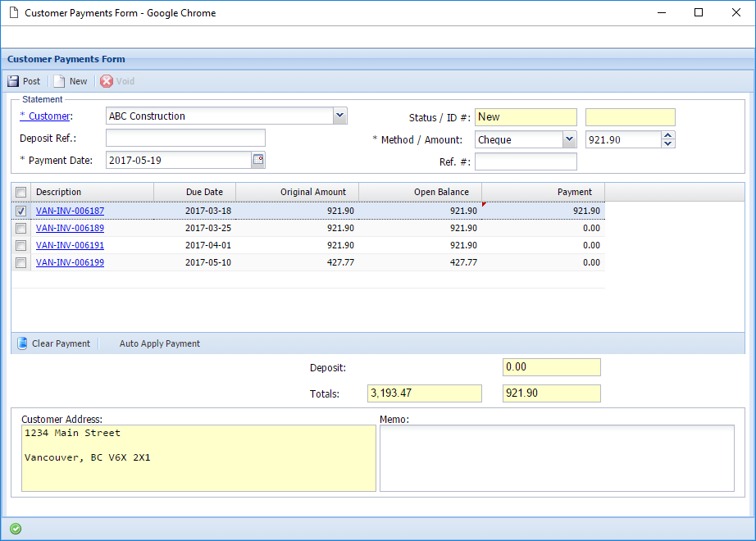
Task: Click the green checkmark status icon
Action: (x=15, y=530)
